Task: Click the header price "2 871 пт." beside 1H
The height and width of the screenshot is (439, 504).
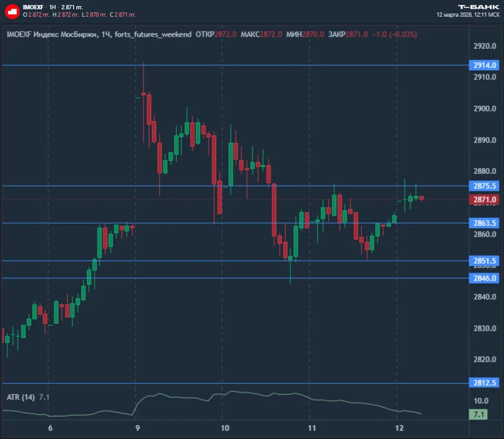Action: pyautogui.click(x=72, y=7)
